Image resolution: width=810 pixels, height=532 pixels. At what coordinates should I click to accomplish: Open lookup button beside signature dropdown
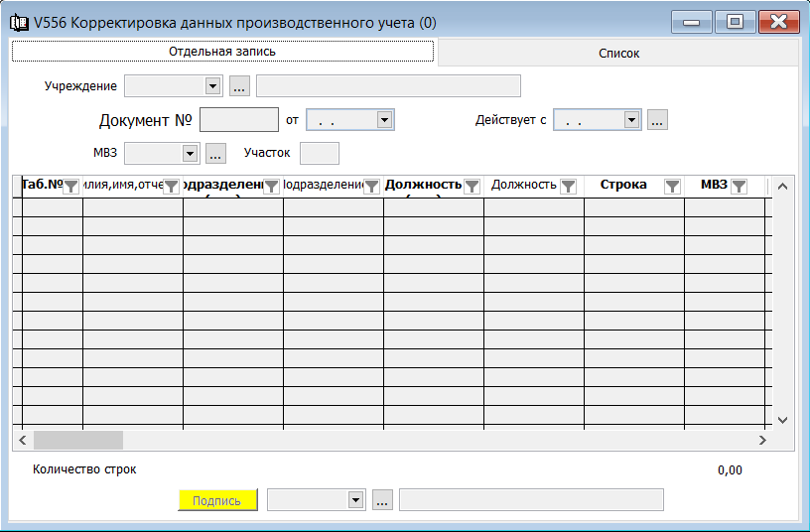(382, 500)
